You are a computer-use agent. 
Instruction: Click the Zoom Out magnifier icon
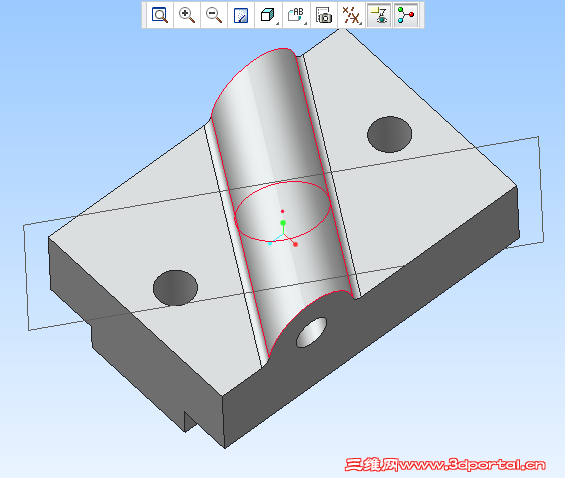tap(214, 15)
